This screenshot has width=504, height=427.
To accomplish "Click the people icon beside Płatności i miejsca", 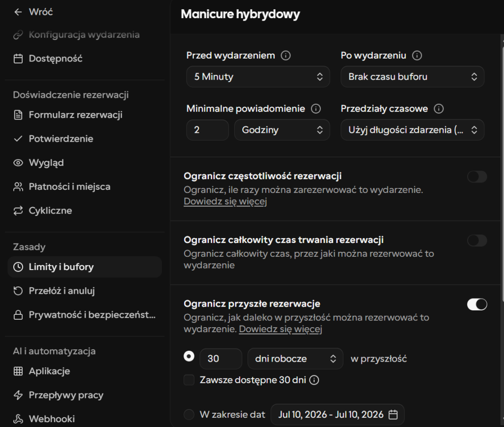I will [18, 186].
